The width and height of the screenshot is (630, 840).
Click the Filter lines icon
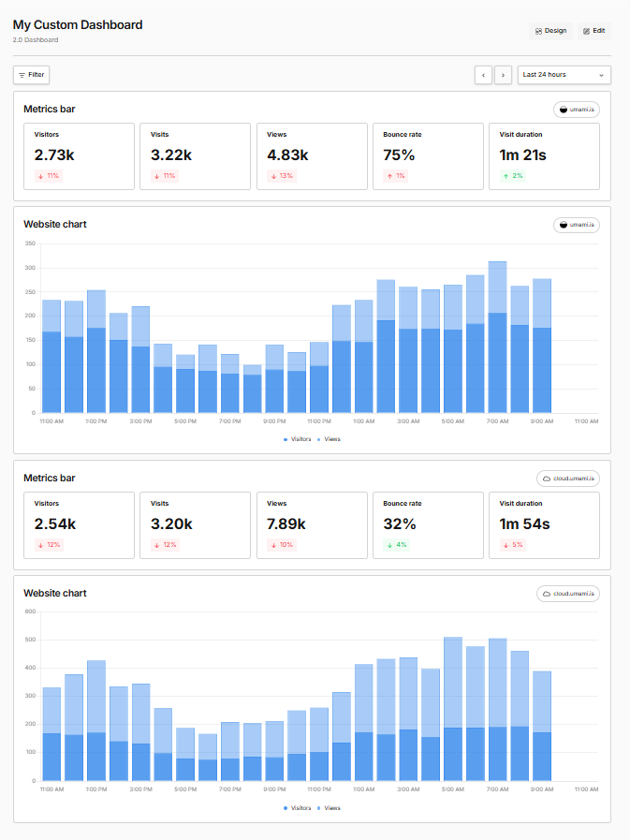[22, 75]
